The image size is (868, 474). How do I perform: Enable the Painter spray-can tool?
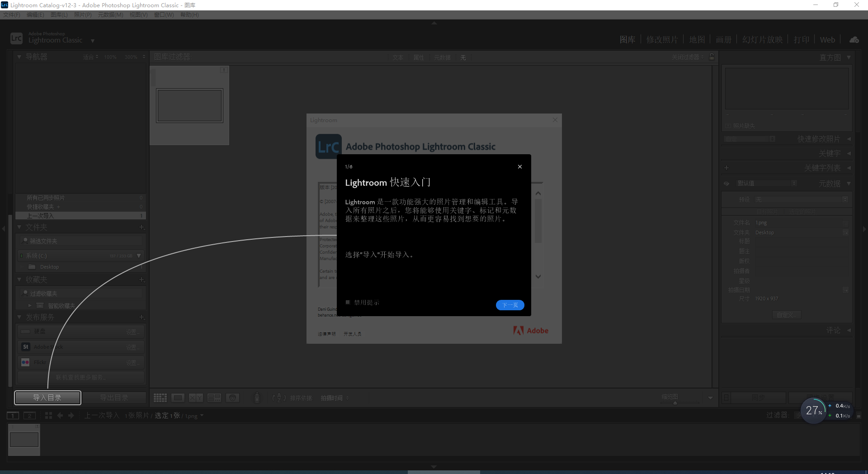tap(257, 398)
